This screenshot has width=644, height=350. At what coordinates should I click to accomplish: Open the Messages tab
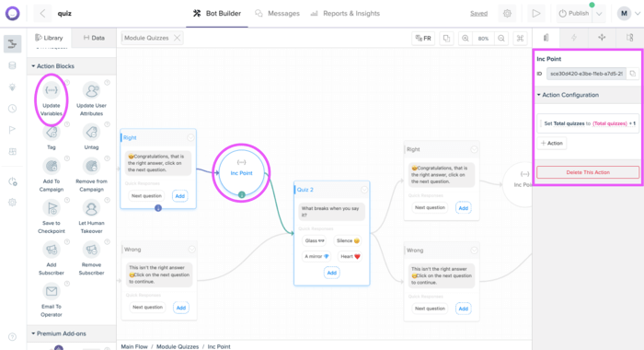click(x=277, y=14)
